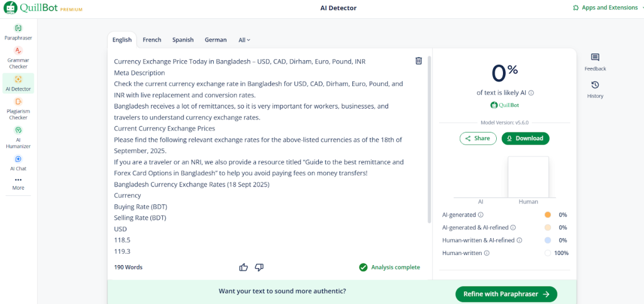
Task: Click the Share button
Action: [x=478, y=138]
